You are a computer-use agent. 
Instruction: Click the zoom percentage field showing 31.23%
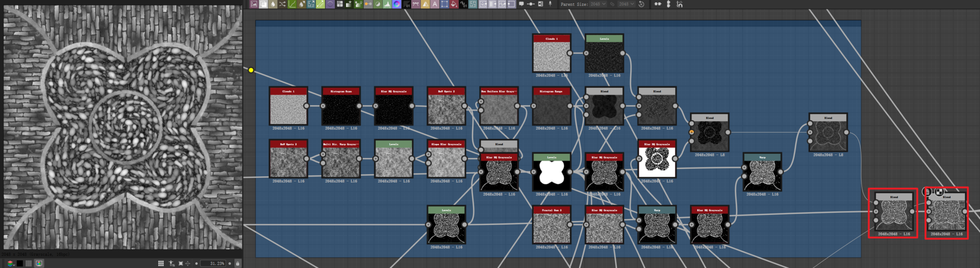point(217,264)
